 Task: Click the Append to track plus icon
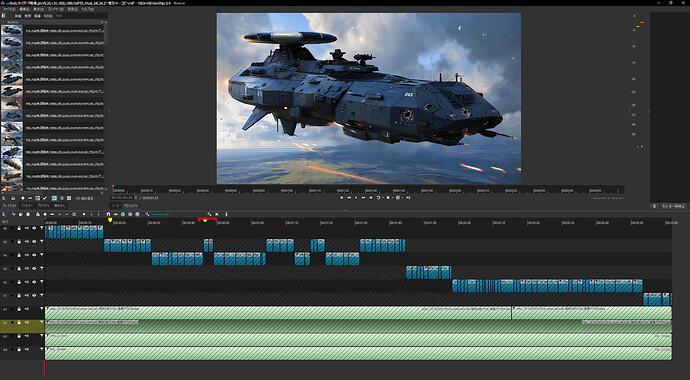[x=44, y=214]
